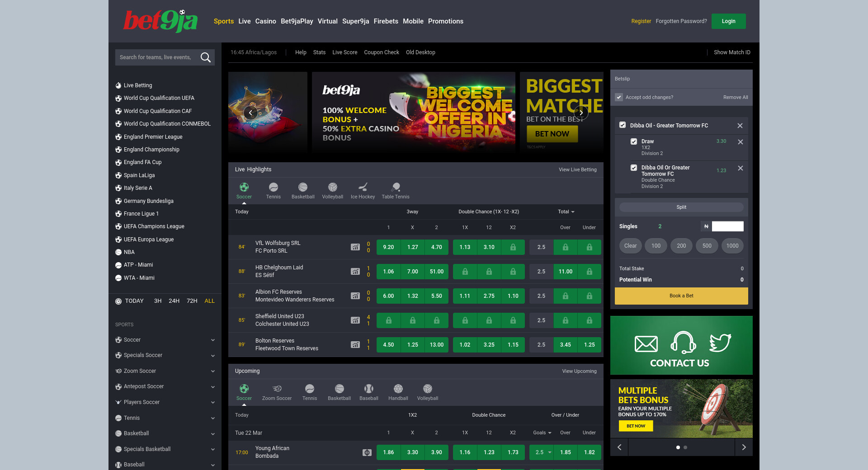Switch to the 24H time filter
This screenshot has height=470, width=868.
pyautogui.click(x=174, y=301)
